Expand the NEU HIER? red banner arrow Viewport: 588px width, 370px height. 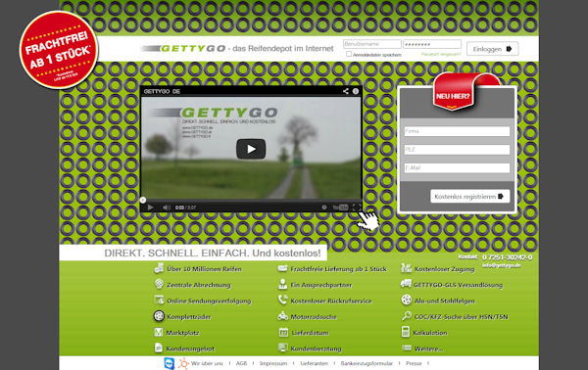tap(452, 107)
